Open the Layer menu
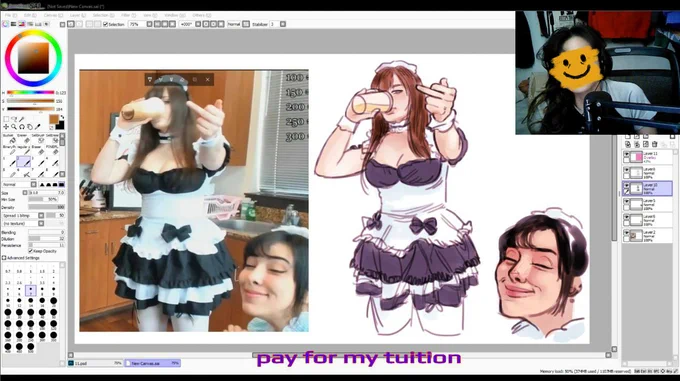680x381 pixels. 77,15
